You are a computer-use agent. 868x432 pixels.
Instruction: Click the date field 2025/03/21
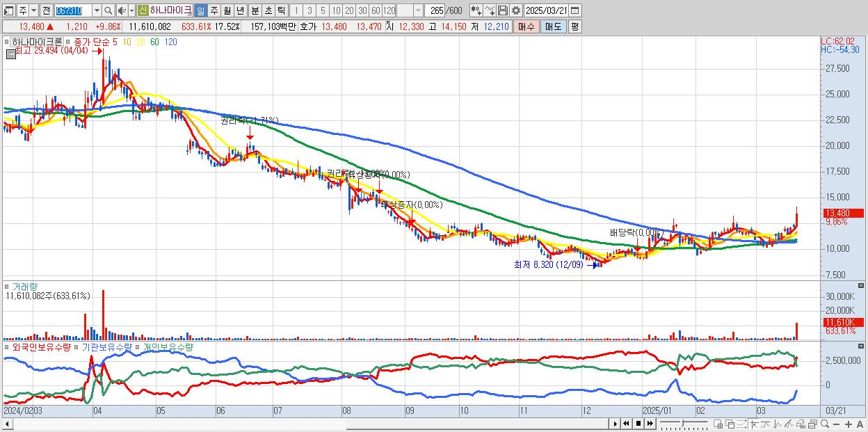click(545, 10)
